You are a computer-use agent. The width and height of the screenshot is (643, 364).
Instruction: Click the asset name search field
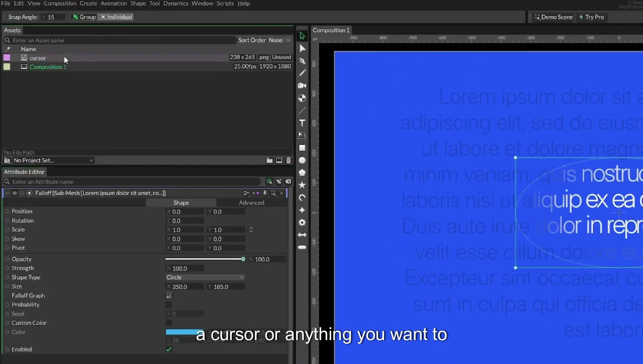121,40
